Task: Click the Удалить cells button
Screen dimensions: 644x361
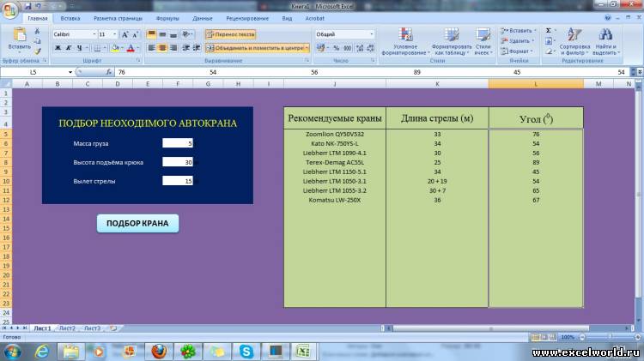Action: point(517,41)
